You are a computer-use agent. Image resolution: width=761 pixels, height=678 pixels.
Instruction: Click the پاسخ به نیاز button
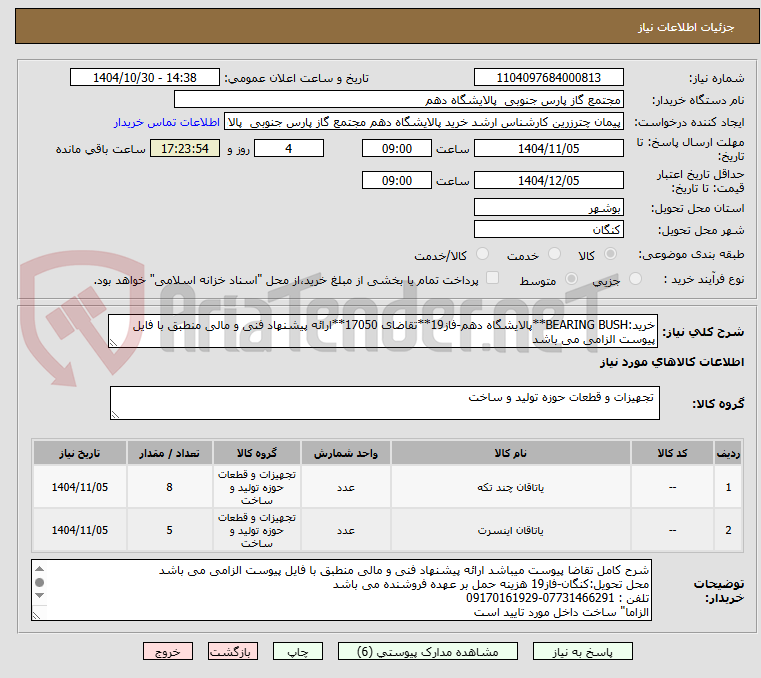point(582,651)
